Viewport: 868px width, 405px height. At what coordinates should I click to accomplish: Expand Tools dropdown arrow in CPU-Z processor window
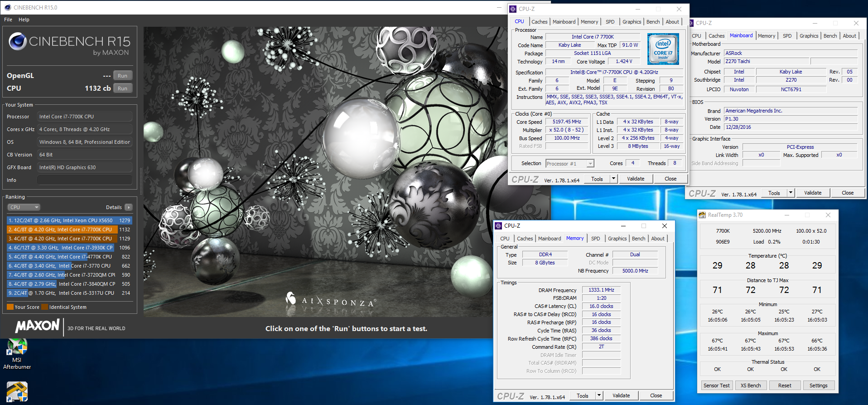[x=613, y=179]
